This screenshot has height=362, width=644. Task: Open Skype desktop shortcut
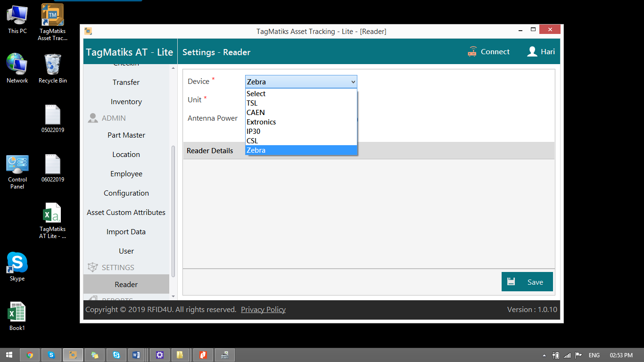coord(17,263)
